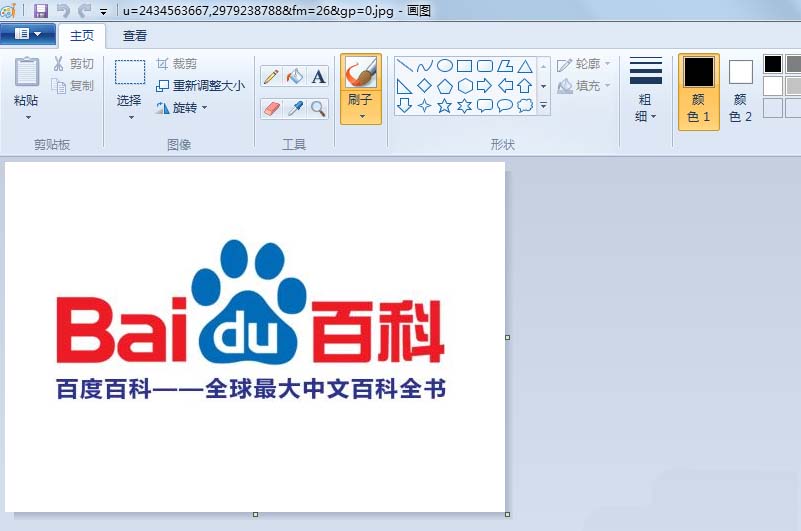Choose the Rounded rectangle shape
This screenshot has width=801, height=531.
pos(485,66)
